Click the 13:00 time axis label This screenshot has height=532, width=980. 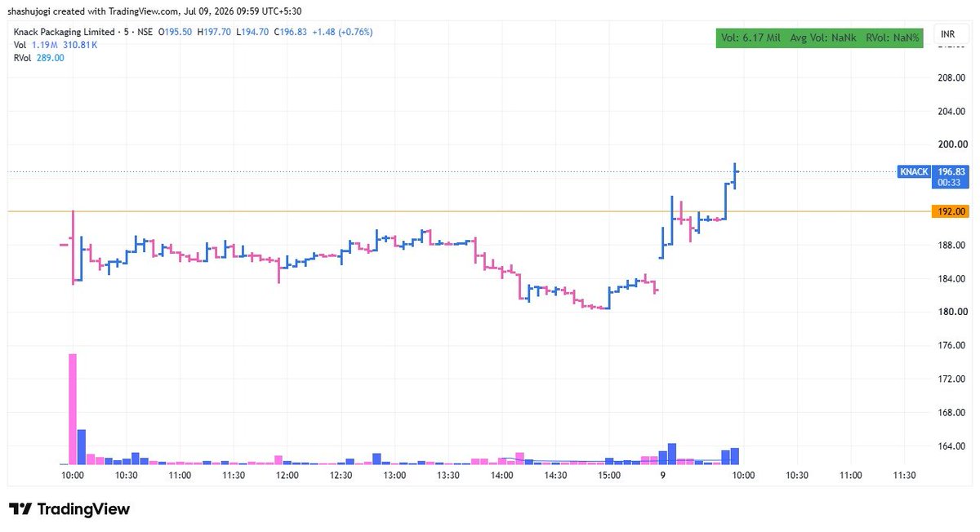(x=394, y=476)
